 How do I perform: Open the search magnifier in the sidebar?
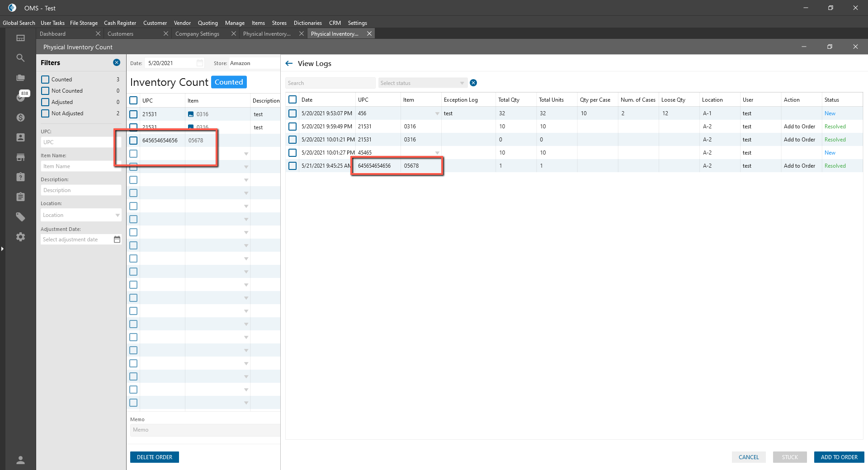click(20, 58)
